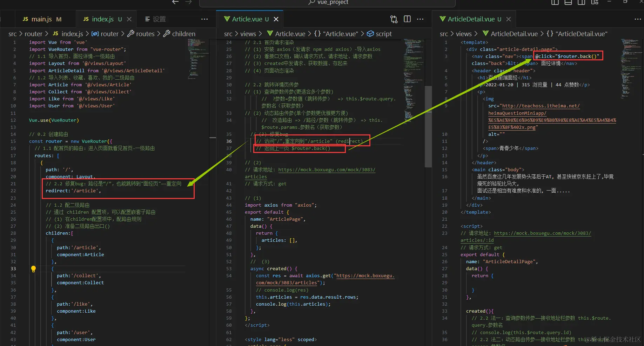Click the JS icon on index.js tab
Viewport: 644px width, 346px height.
[x=86, y=19]
